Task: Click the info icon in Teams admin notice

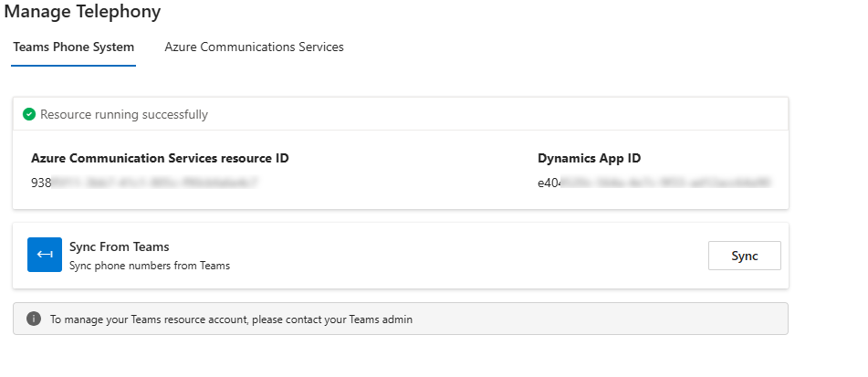Action: point(34,319)
